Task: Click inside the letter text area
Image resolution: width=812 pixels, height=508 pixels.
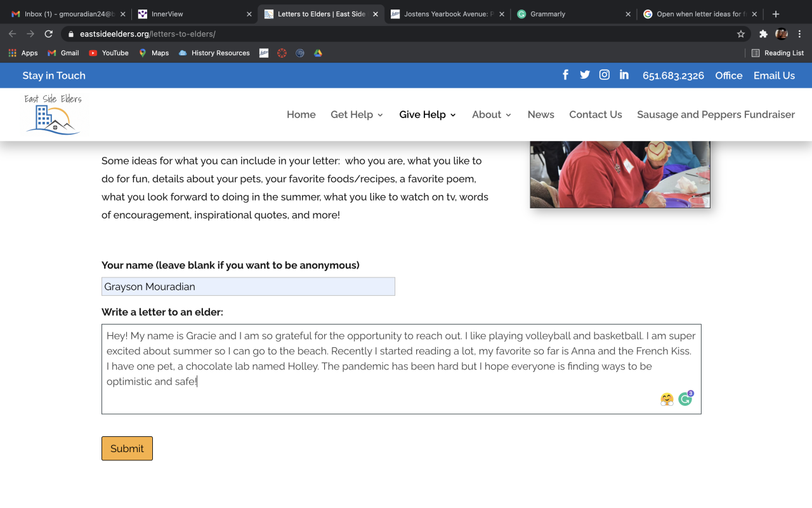Action: click(402, 369)
